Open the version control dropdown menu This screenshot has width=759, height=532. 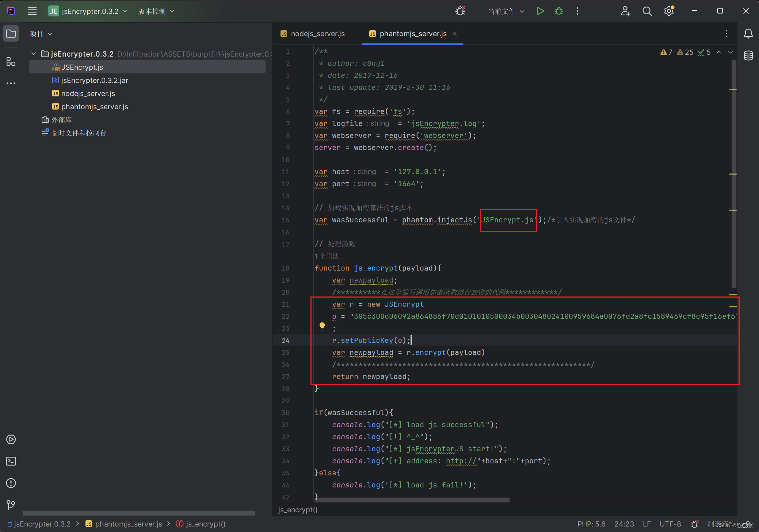coord(156,11)
